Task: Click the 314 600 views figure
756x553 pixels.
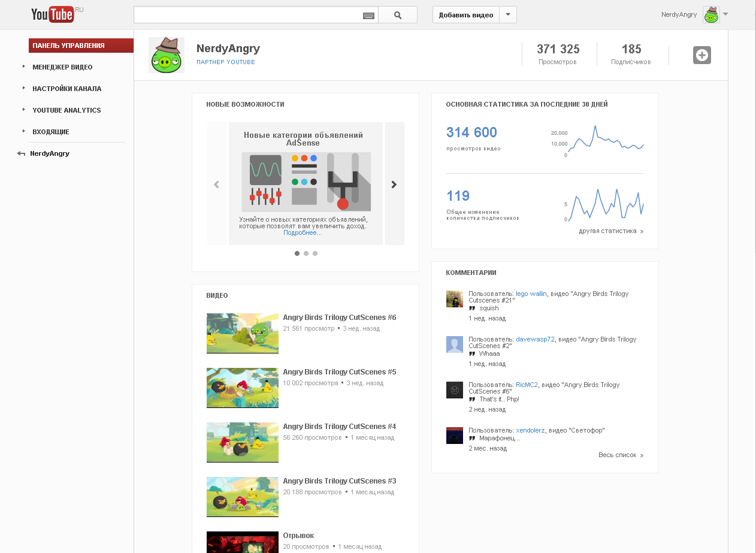Action: 472,132
